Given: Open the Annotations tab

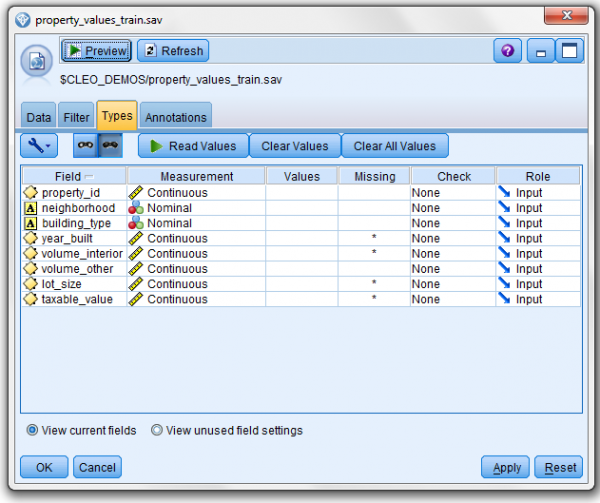Looking at the screenshot, I should [x=176, y=116].
